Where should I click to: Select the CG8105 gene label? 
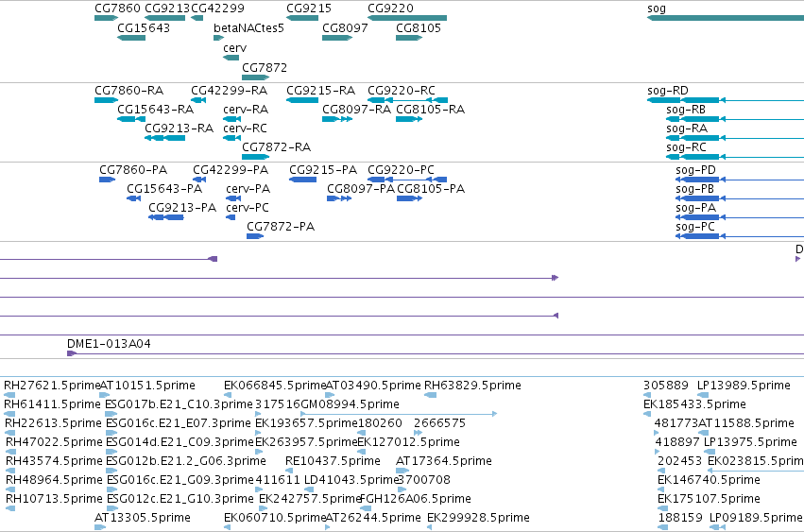[x=419, y=27]
